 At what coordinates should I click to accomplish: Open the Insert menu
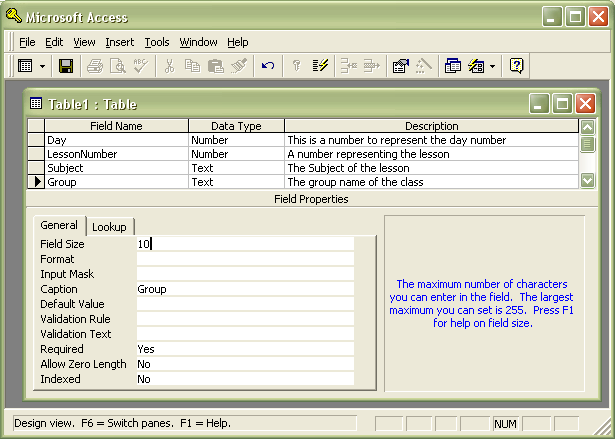click(120, 42)
